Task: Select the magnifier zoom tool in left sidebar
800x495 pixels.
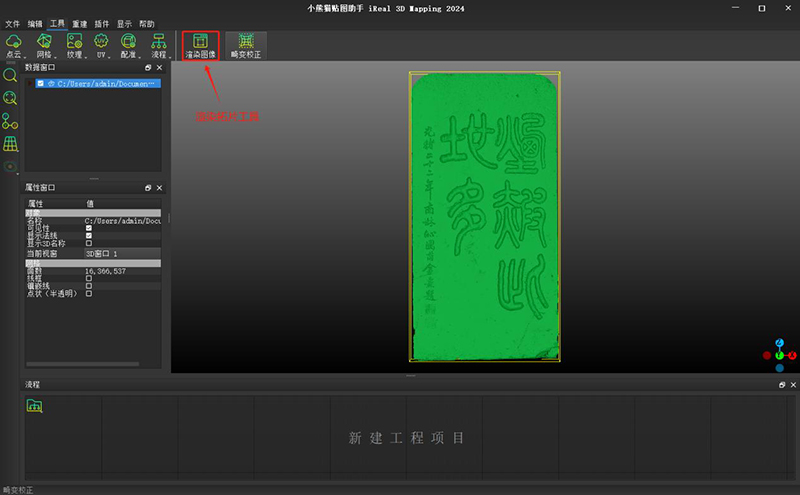Action: coord(10,76)
